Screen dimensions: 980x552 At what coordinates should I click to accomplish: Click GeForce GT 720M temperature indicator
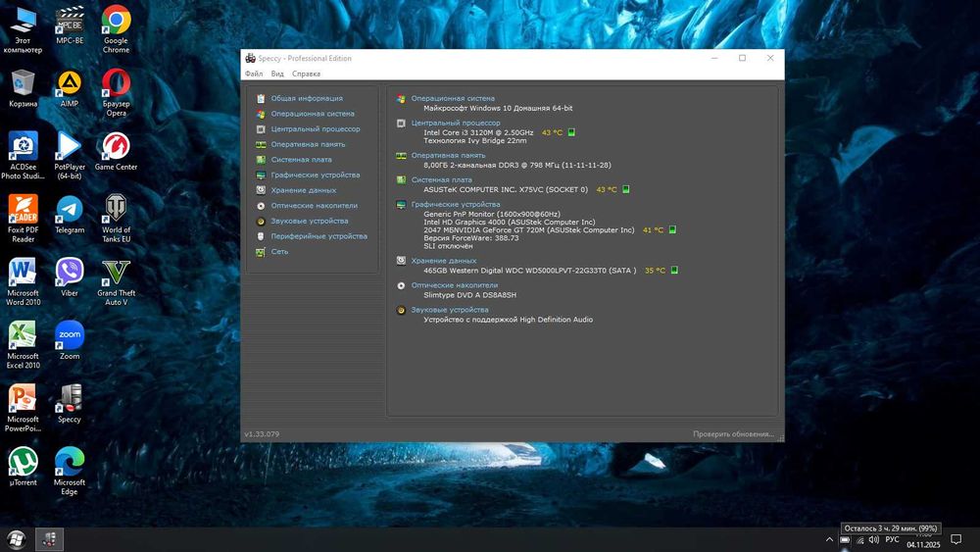pyautogui.click(x=672, y=229)
